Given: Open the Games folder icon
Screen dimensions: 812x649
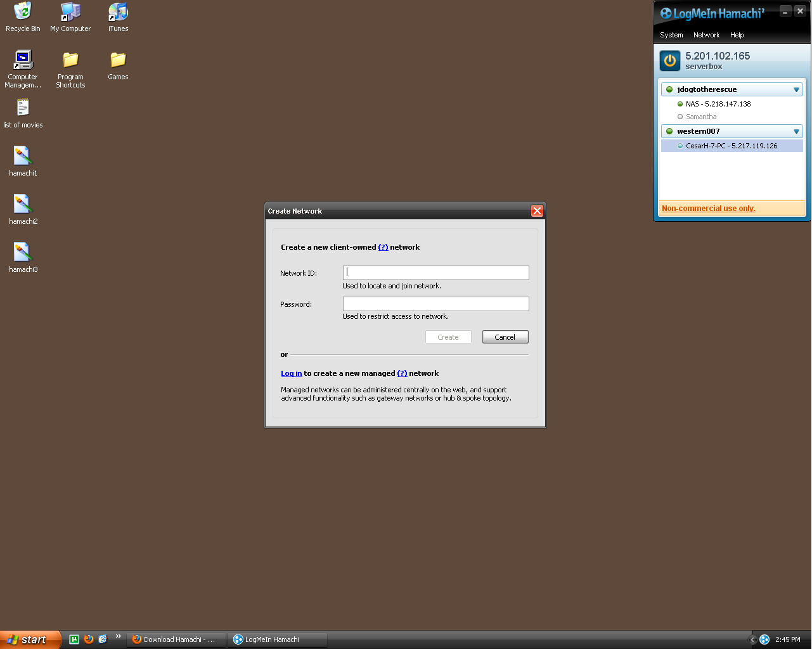Looking at the screenshot, I should [x=118, y=60].
